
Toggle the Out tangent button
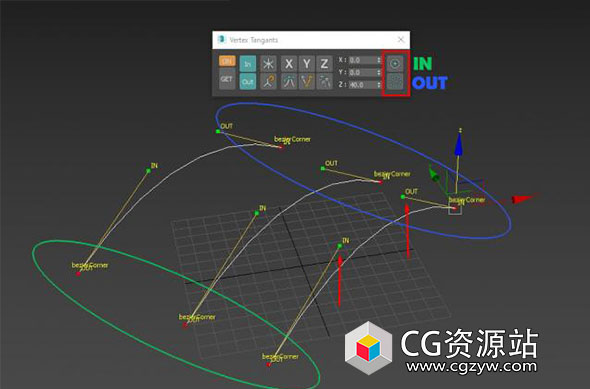248,82
